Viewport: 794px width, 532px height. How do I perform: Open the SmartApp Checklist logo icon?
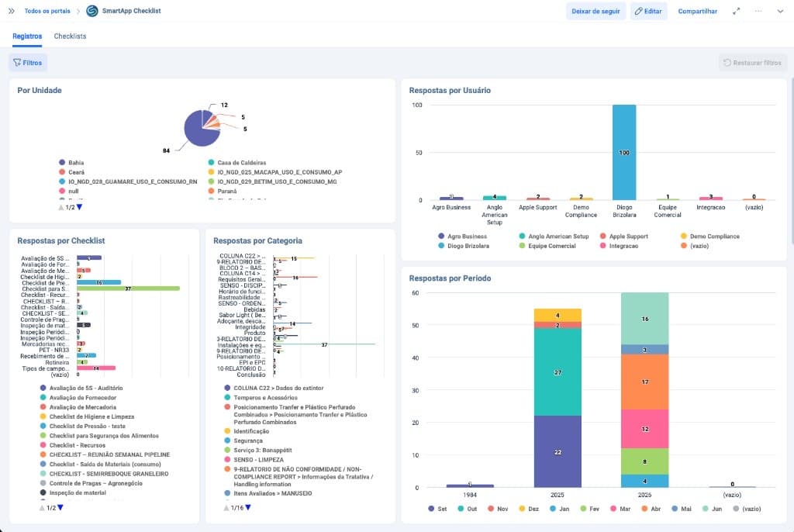coord(92,11)
